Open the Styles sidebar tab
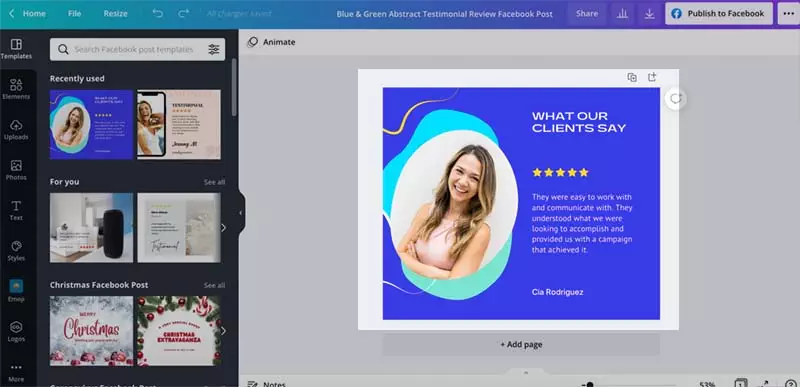 pos(16,251)
